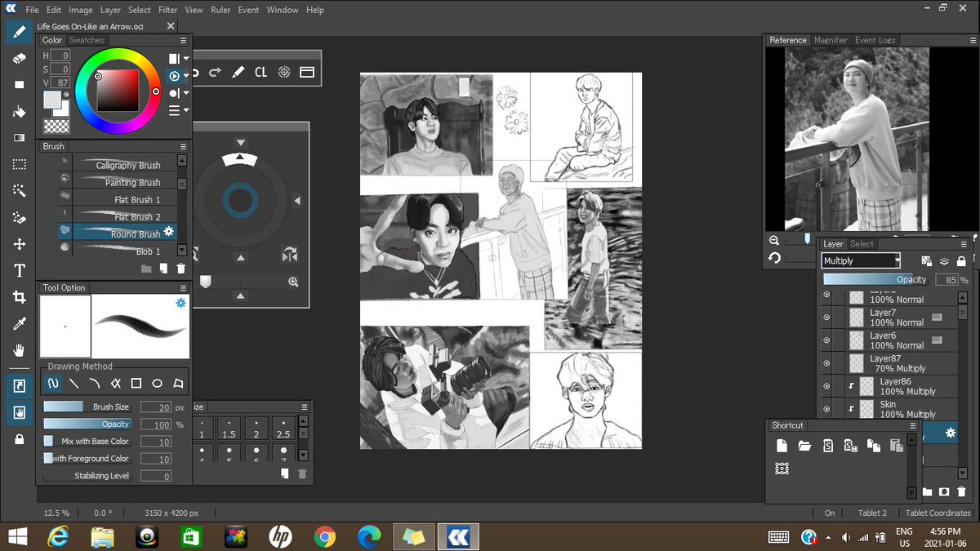Open the Filter menu

(x=168, y=10)
